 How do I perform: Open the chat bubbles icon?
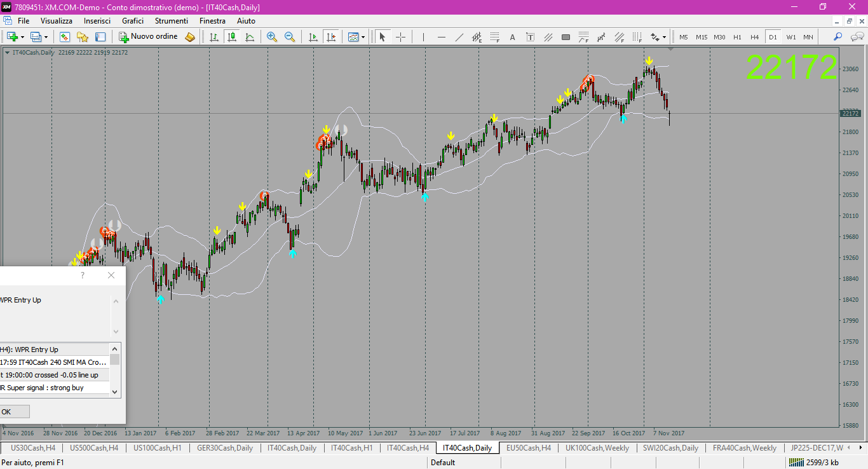point(856,37)
